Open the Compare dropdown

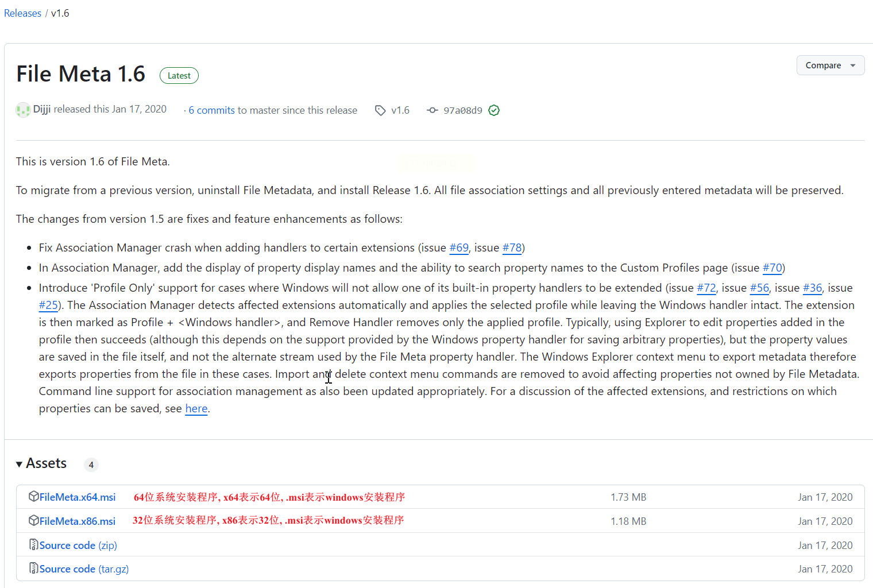point(830,65)
